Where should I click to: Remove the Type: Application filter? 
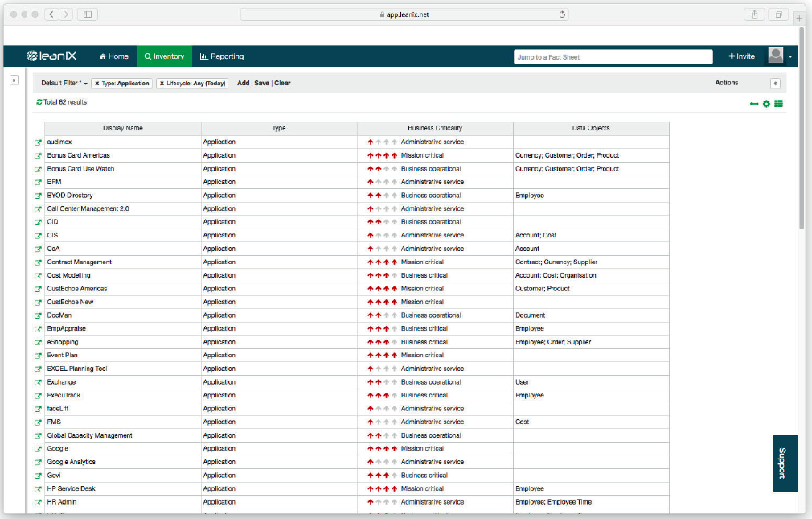(96, 84)
